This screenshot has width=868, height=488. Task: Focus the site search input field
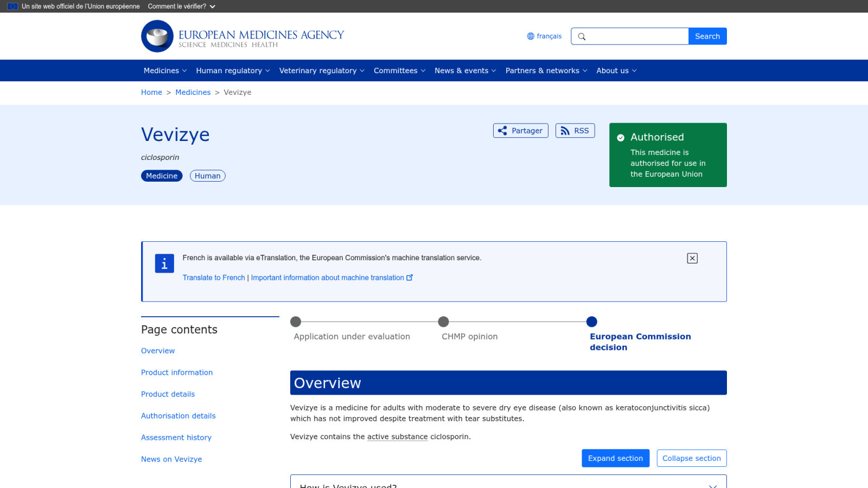(630, 36)
